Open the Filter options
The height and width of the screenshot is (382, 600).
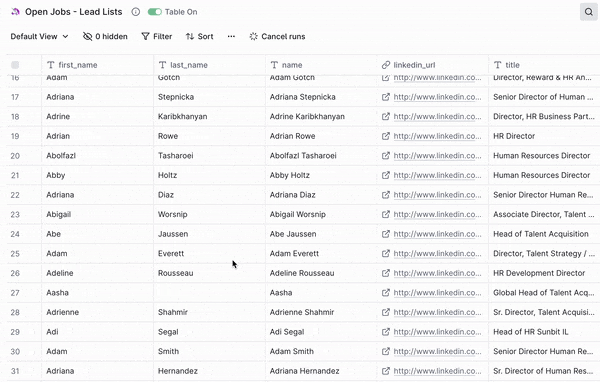click(x=157, y=36)
